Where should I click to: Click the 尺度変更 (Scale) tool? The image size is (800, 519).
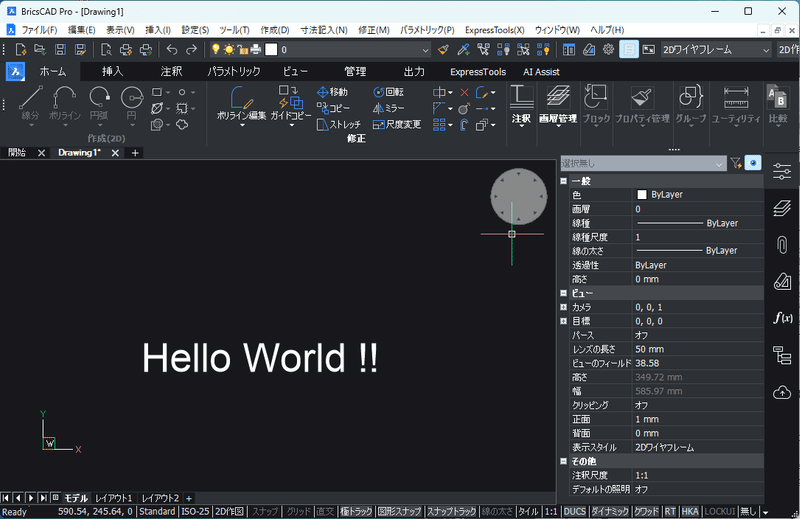point(397,125)
